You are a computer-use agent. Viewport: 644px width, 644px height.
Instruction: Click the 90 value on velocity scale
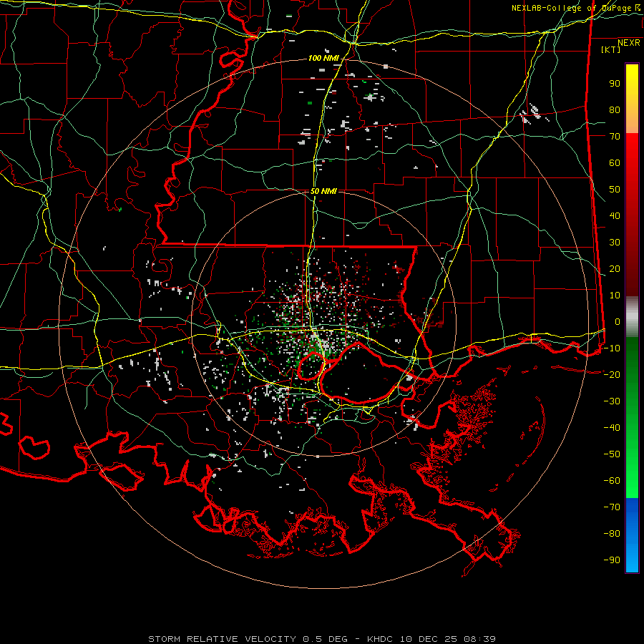pos(615,84)
